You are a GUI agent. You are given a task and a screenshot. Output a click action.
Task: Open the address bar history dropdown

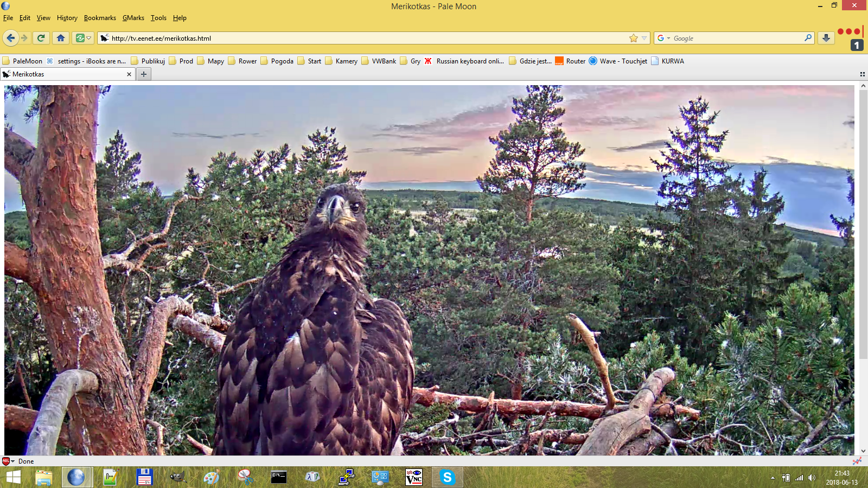644,38
